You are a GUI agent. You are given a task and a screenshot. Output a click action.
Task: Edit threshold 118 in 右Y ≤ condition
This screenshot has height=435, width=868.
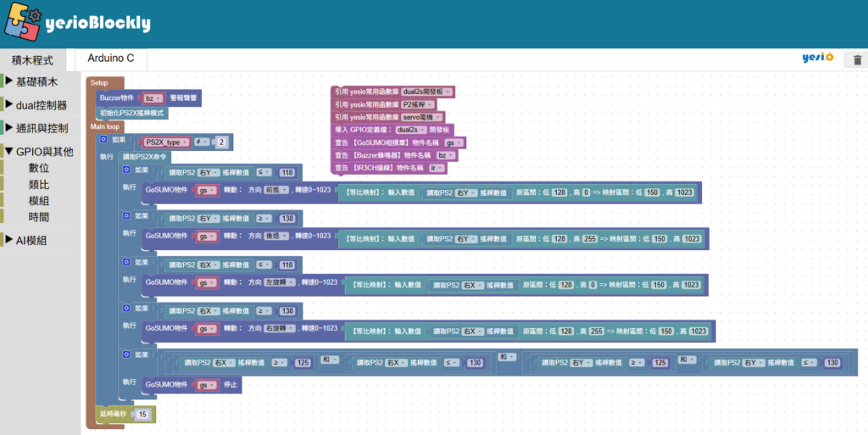tap(287, 173)
